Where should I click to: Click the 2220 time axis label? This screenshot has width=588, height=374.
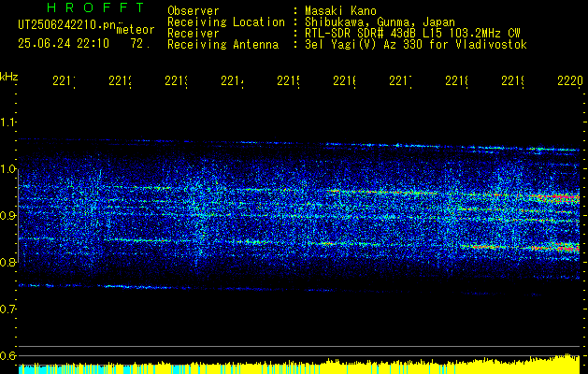click(x=570, y=81)
